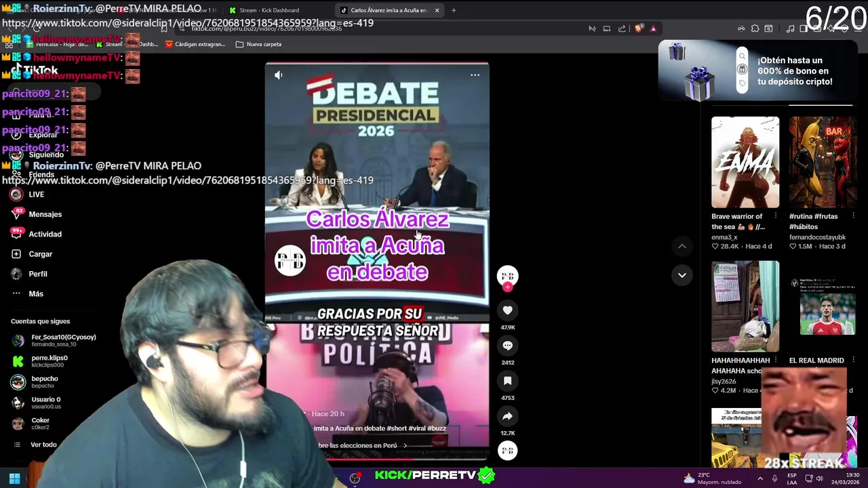
Task: Click the microphone tray icon
Action: [x=774, y=479]
